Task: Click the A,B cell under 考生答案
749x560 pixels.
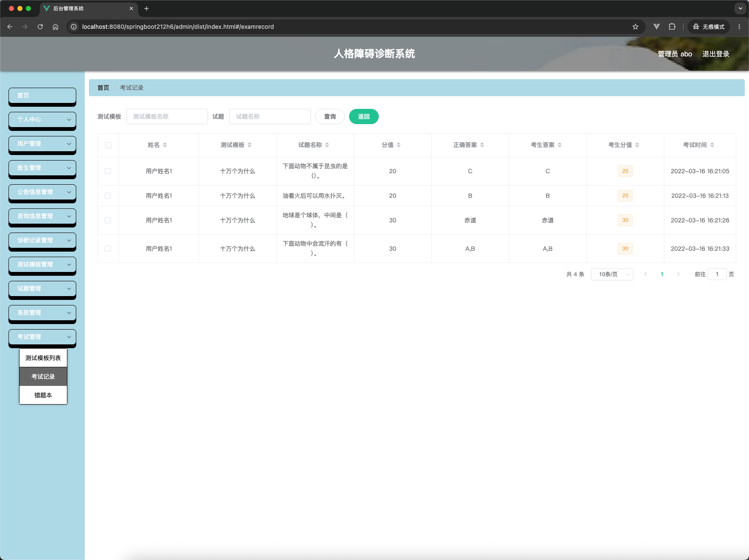Action: [x=548, y=249]
